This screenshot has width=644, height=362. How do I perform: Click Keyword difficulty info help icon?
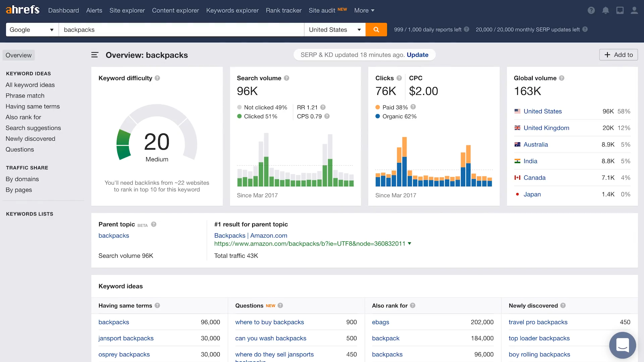(x=157, y=78)
